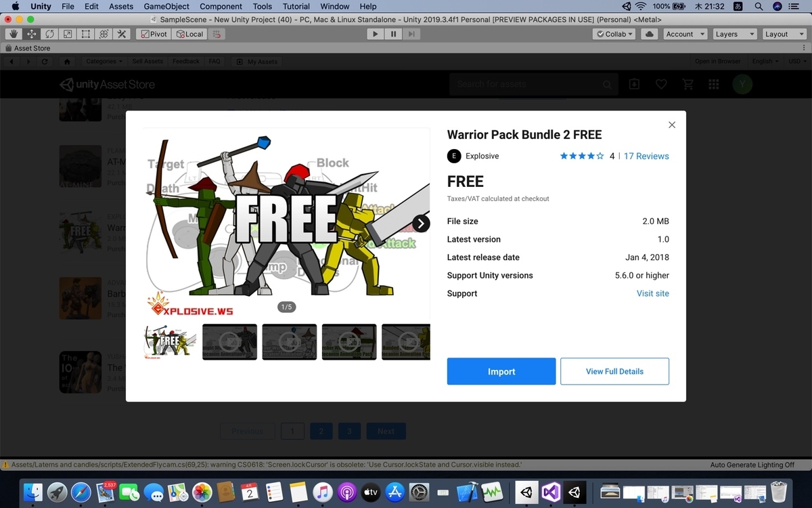
Task: Pause the game playback
Action: [393, 34]
